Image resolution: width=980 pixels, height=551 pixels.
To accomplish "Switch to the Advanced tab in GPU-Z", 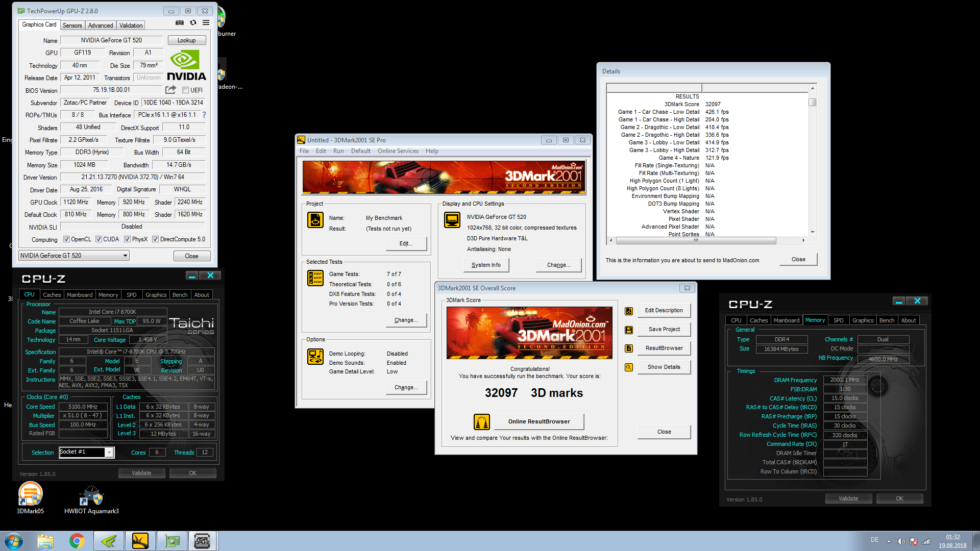I will click(x=101, y=25).
